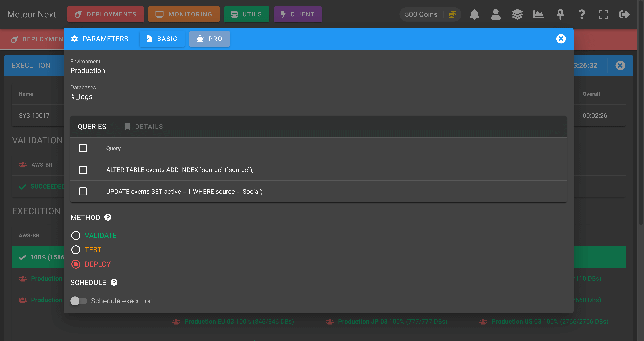Click the people icon beside Production US 03

(x=483, y=322)
